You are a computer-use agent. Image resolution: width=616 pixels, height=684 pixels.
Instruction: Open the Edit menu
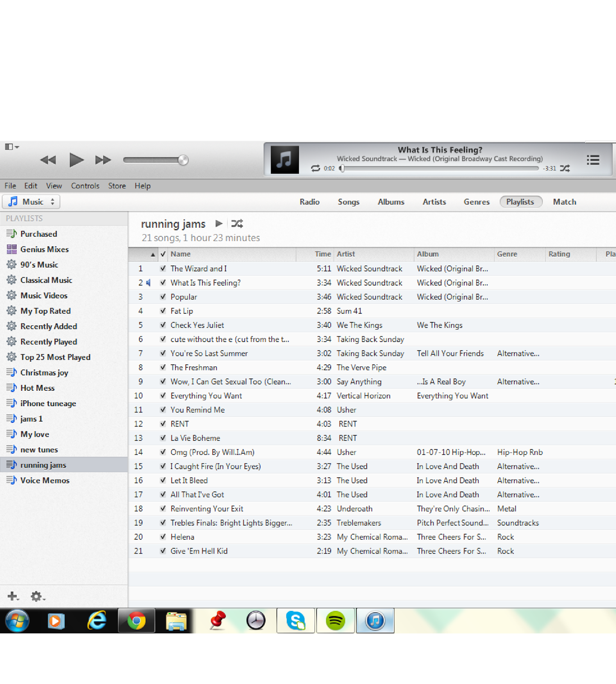point(31,186)
